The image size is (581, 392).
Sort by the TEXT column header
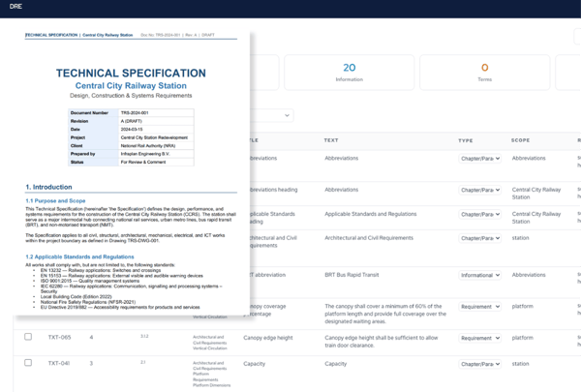tap(331, 140)
